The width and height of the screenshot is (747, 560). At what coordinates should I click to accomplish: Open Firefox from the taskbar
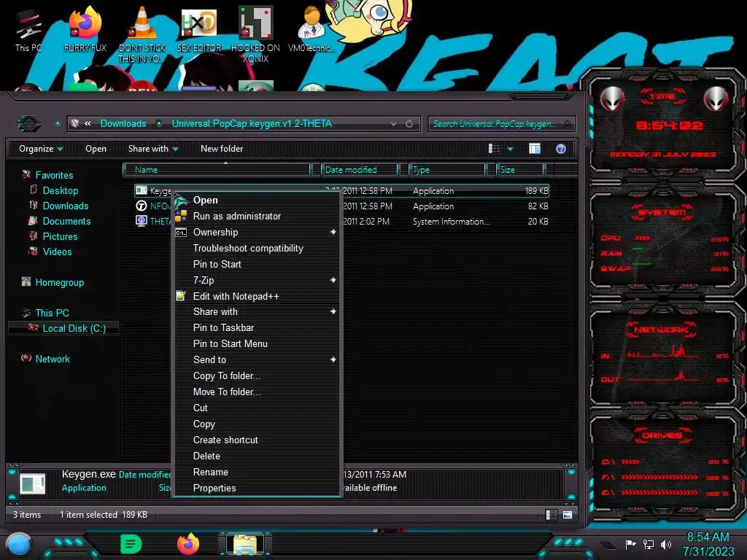[x=188, y=544]
